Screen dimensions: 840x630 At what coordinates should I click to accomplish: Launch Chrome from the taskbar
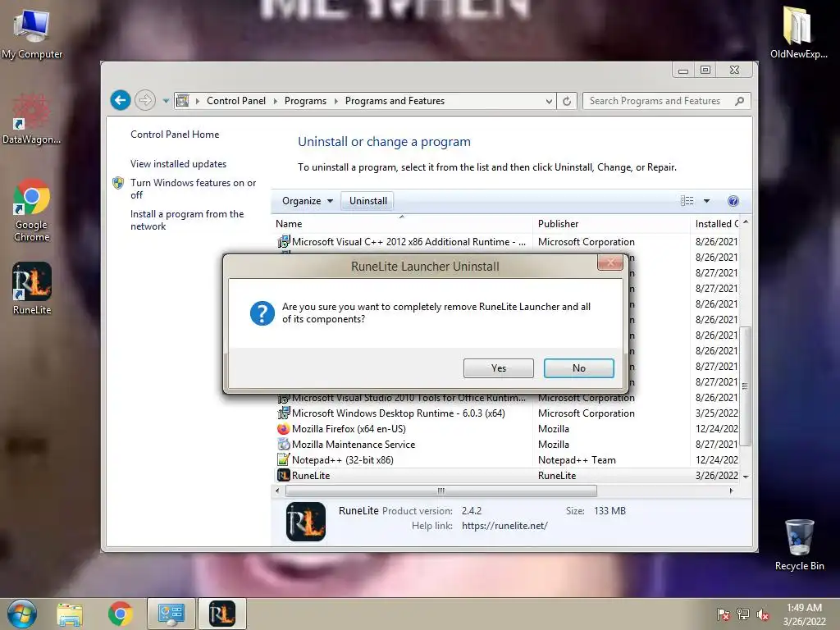pos(120,614)
